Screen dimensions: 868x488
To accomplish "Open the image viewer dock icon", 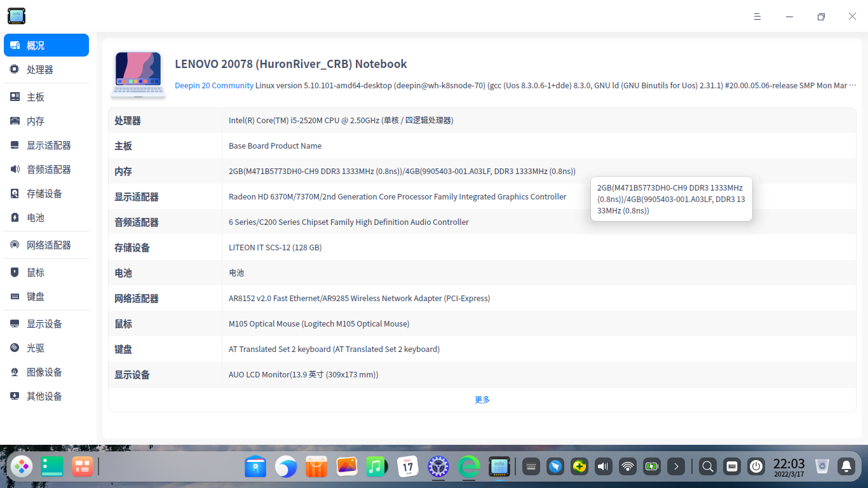I will coord(347,466).
